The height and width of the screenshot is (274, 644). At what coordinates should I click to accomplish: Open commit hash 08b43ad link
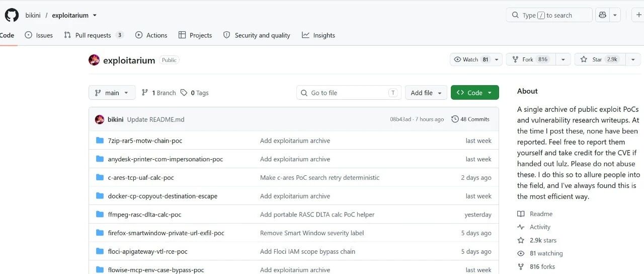coord(400,119)
